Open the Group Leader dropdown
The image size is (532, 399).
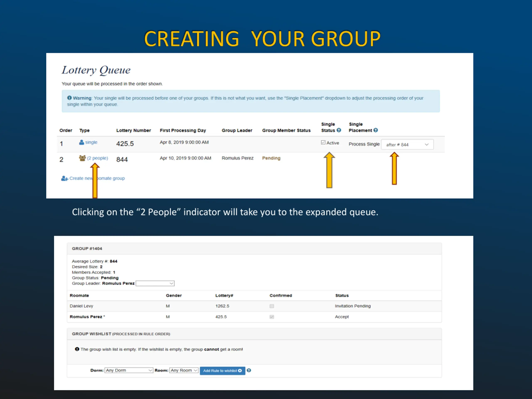(155, 283)
